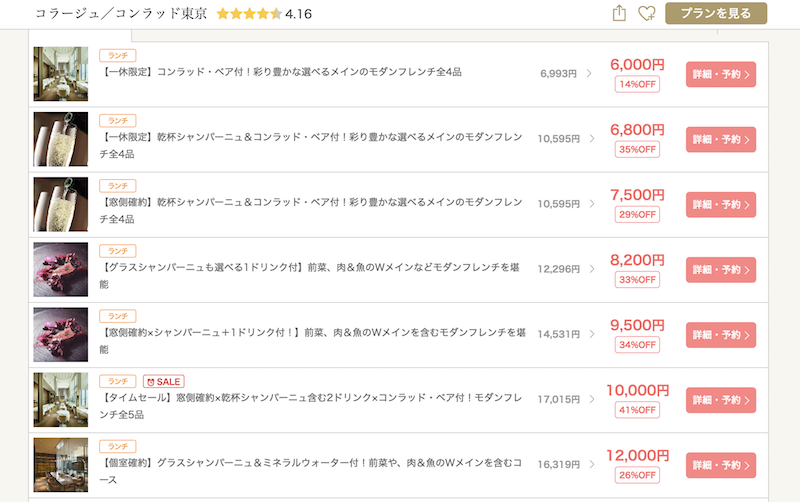800x502 pixels.
Task: Click the 8,200円 price
Action: tap(637, 260)
